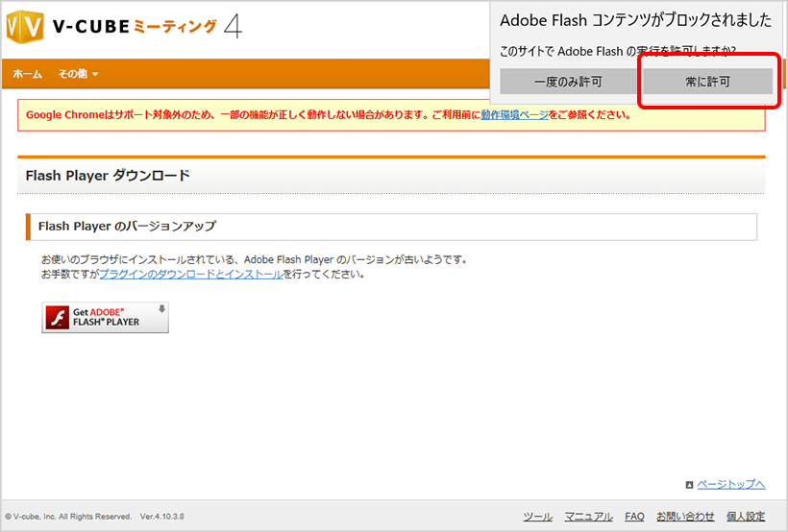
Task: Open the ツール footer link
Action: pos(538,517)
